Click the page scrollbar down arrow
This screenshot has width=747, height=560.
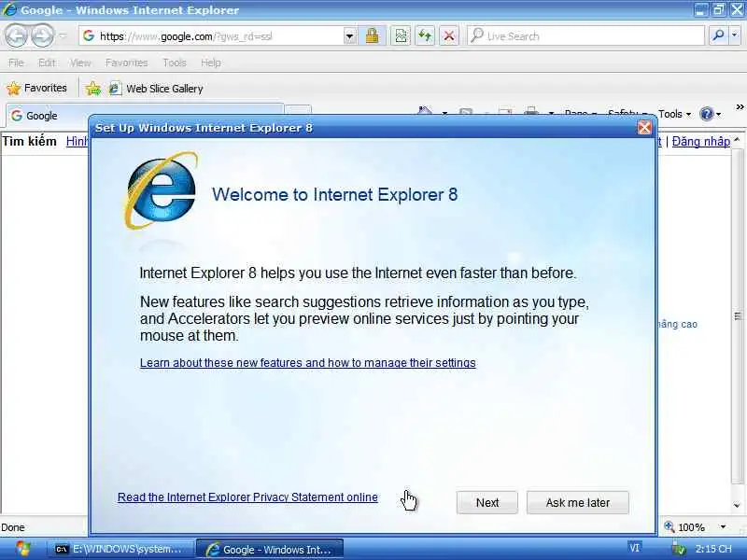point(737,505)
